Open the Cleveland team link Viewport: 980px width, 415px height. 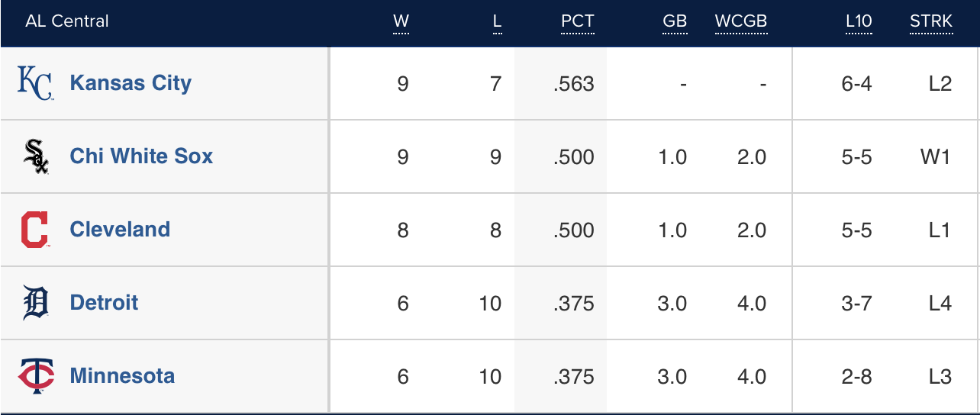tap(120, 230)
